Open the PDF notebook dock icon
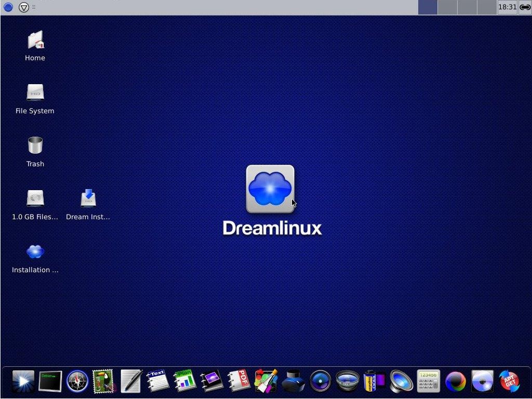Viewport: 532px width, 399px height. (x=239, y=381)
